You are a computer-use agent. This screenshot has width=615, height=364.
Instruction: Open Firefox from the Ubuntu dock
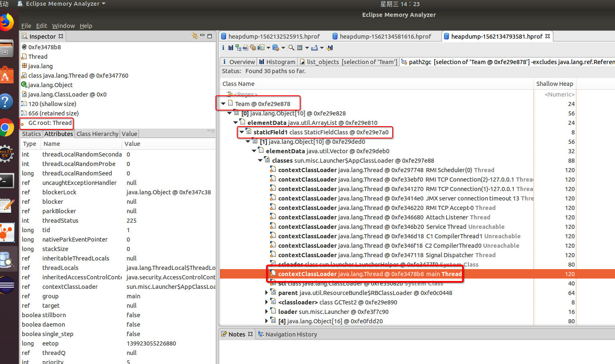(7, 22)
